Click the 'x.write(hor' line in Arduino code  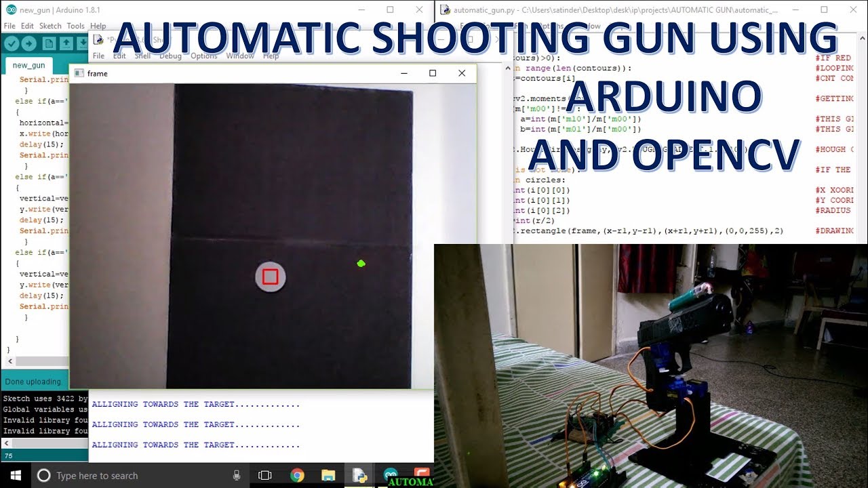pyautogui.click(x=44, y=134)
